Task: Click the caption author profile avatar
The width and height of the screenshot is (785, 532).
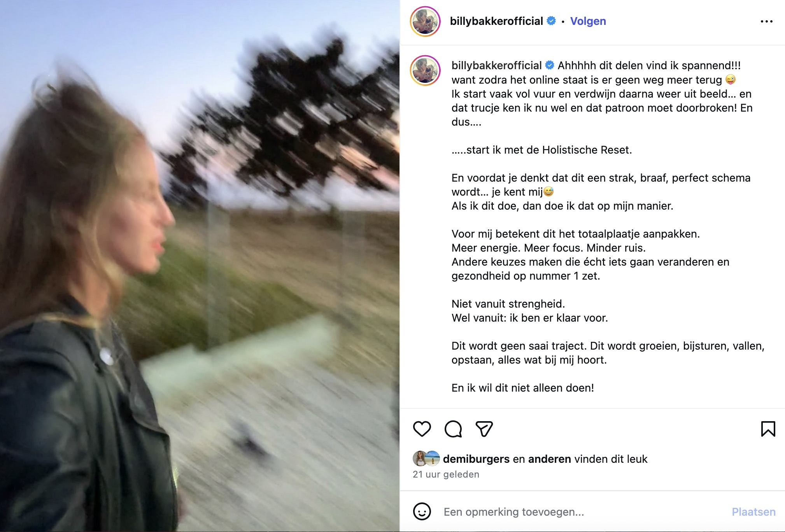Action: tap(425, 70)
